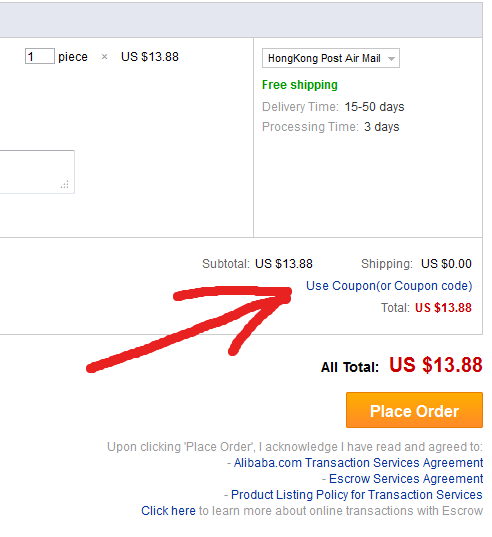Click the 'Click here' Escrow info link

168,511
